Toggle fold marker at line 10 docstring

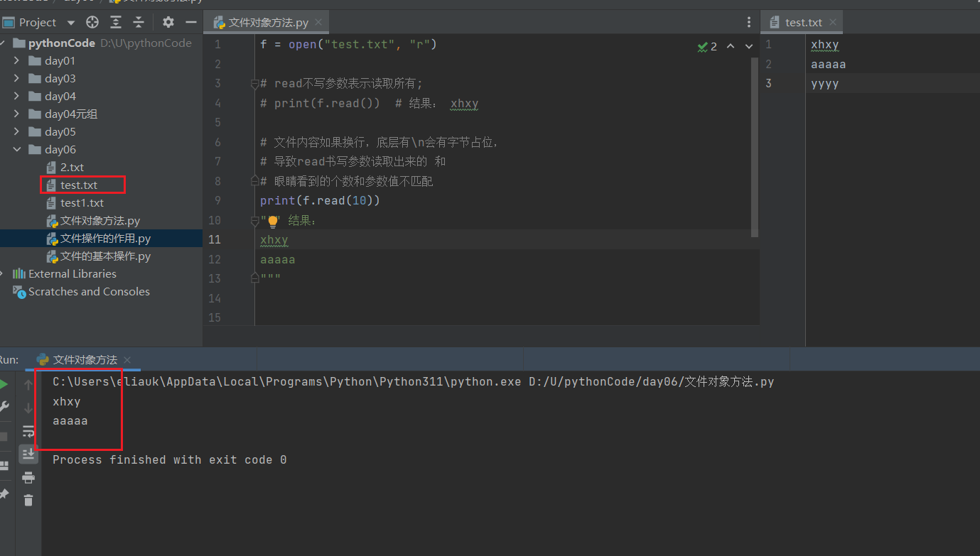(254, 221)
